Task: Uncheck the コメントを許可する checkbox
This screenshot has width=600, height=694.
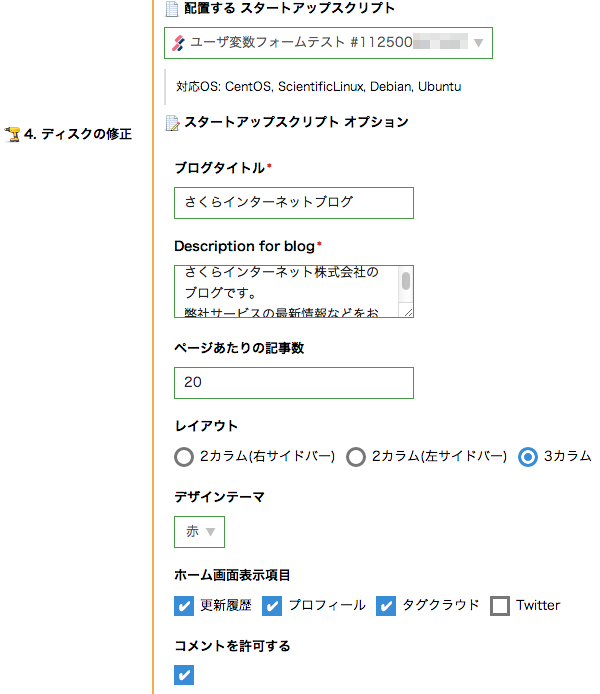Action: click(184, 676)
